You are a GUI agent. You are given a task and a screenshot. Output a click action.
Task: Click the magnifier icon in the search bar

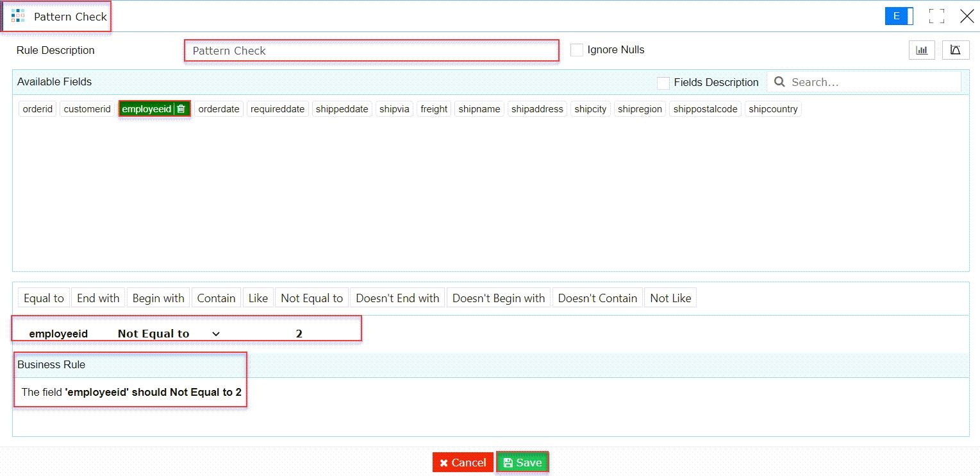tap(779, 82)
